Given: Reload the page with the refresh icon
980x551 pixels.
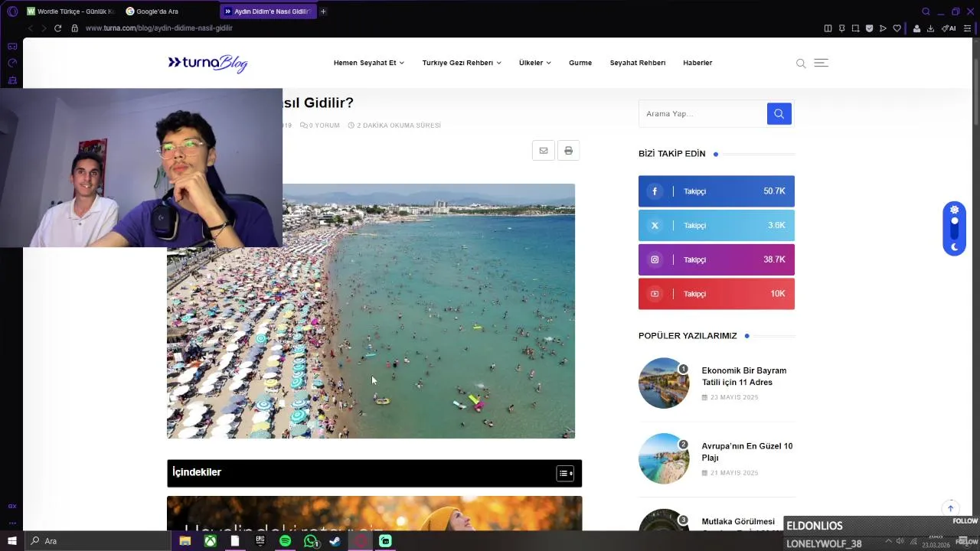Looking at the screenshot, I should pyautogui.click(x=57, y=28).
